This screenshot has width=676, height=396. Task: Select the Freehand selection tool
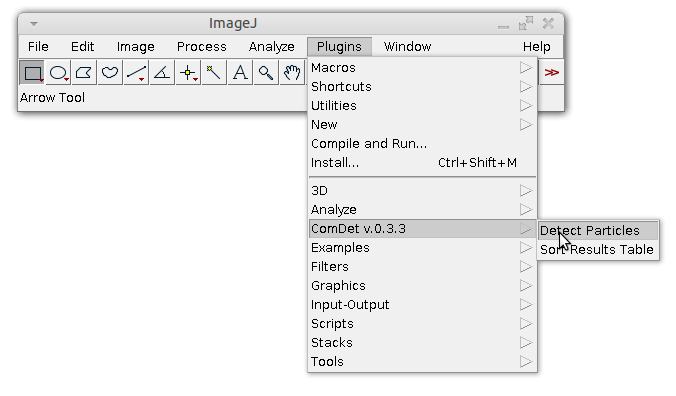coord(110,73)
